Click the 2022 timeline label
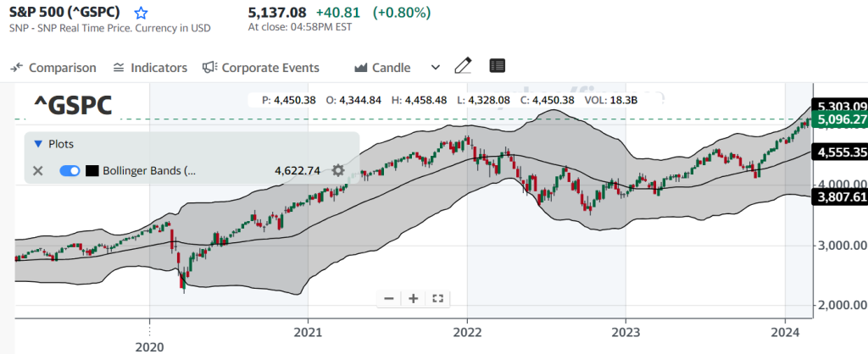 point(467,333)
